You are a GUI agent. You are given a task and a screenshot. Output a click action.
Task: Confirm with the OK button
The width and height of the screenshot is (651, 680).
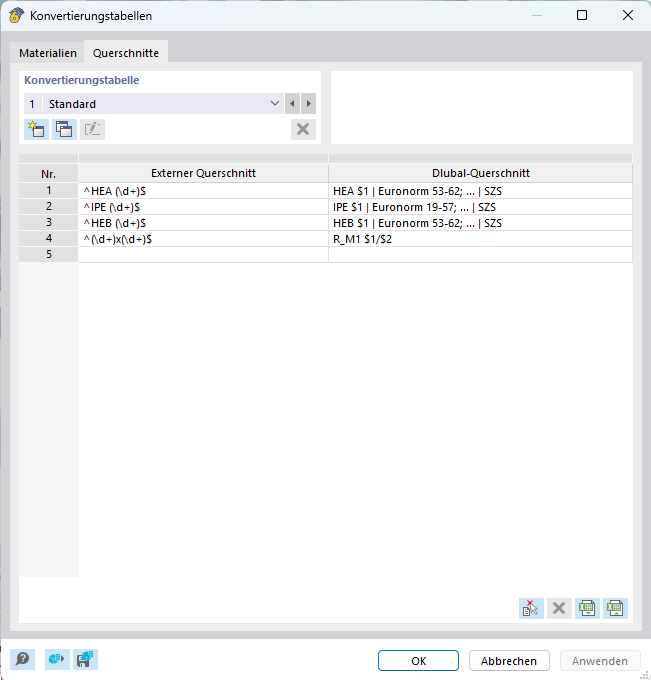(419, 660)
